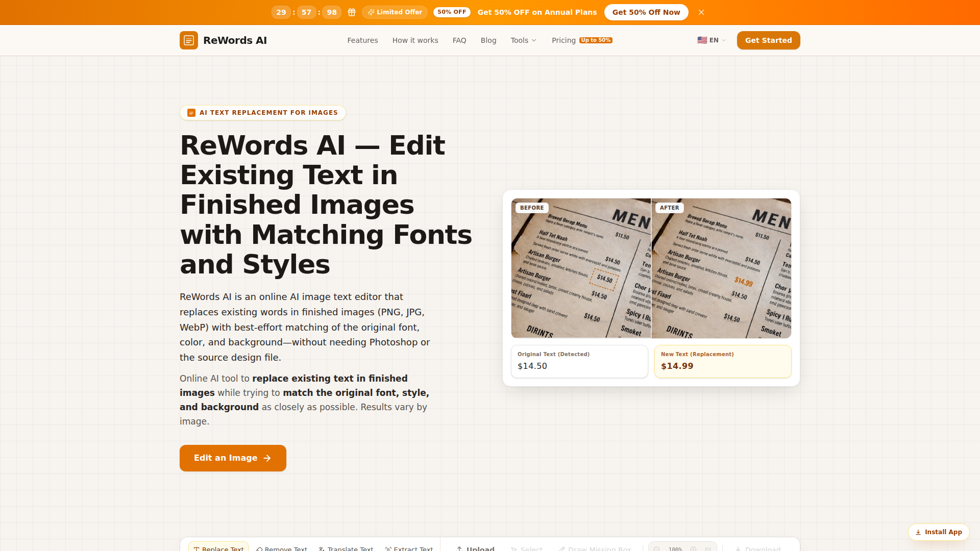Select the Extract Text tab
The height and width of the screenshot is (551, 980).
pyautogui.click(x=409, y=547)
